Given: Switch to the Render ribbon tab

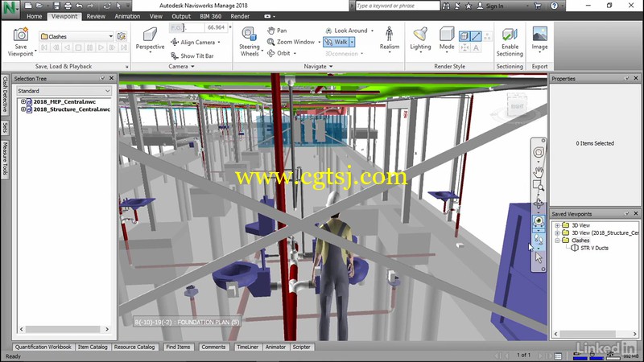Looking at the screenshot, I should pos(240,16).
